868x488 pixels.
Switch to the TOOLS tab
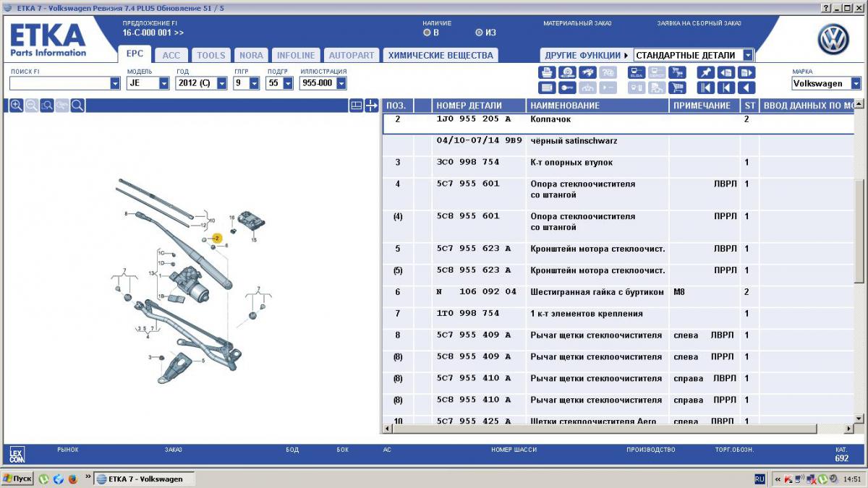pos(211,55)
